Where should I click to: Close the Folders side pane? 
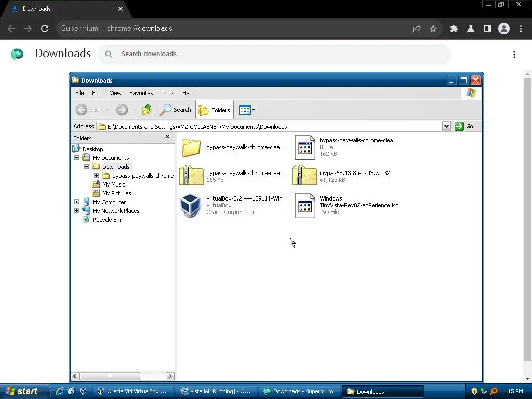[x=168, y=137]
